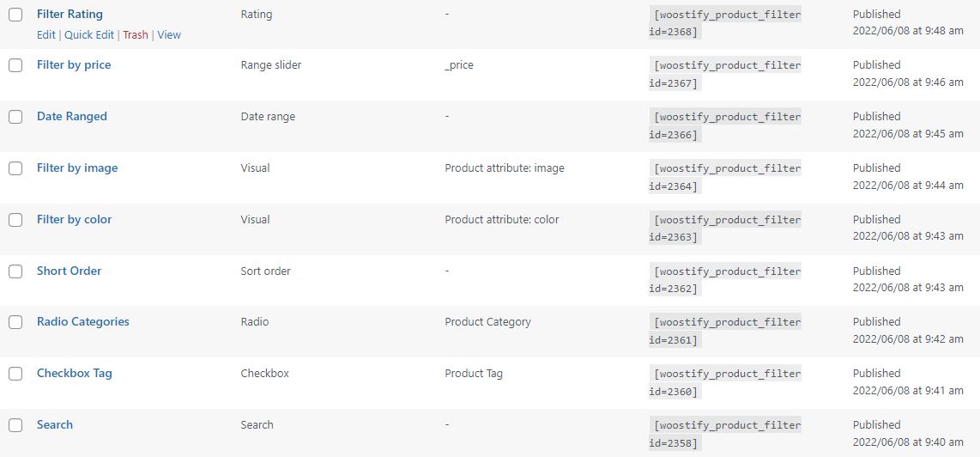980x457 pixels.
Task: Tick the Date Ranged row checkbox
Action: click(15, 117)
